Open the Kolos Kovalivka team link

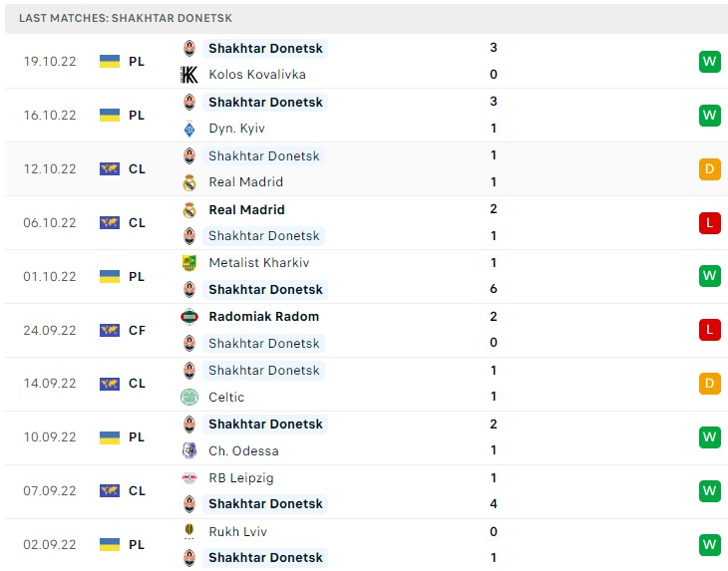coord(257,75)
